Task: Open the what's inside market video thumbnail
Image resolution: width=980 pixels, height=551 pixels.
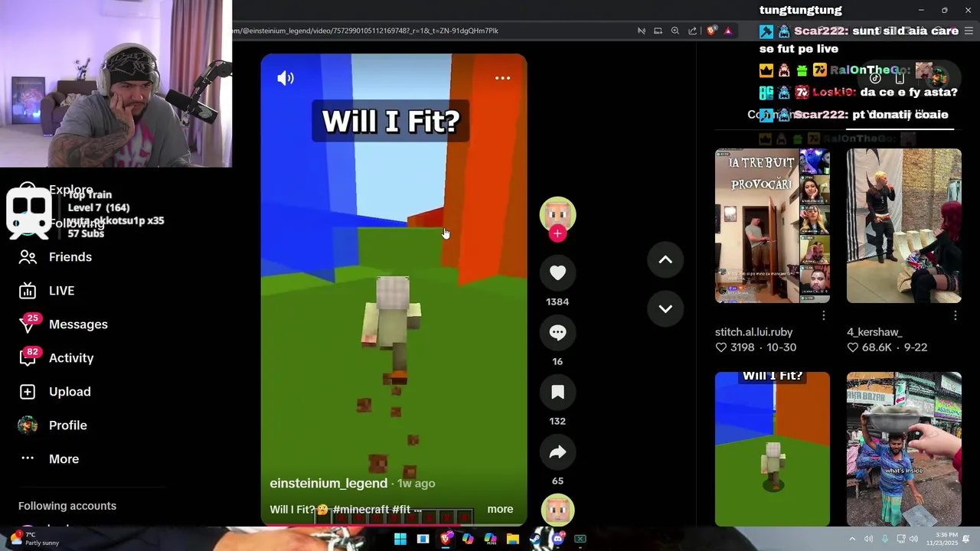Action: 904,449
